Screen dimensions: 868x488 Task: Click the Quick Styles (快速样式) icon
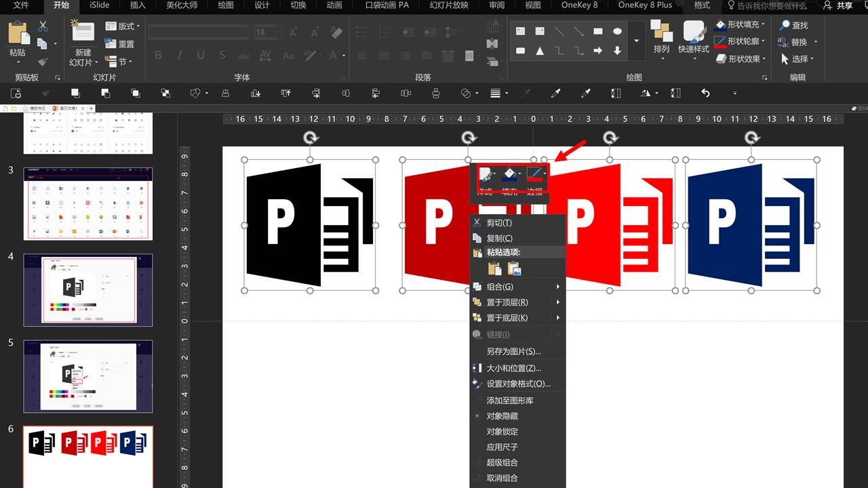694,32
